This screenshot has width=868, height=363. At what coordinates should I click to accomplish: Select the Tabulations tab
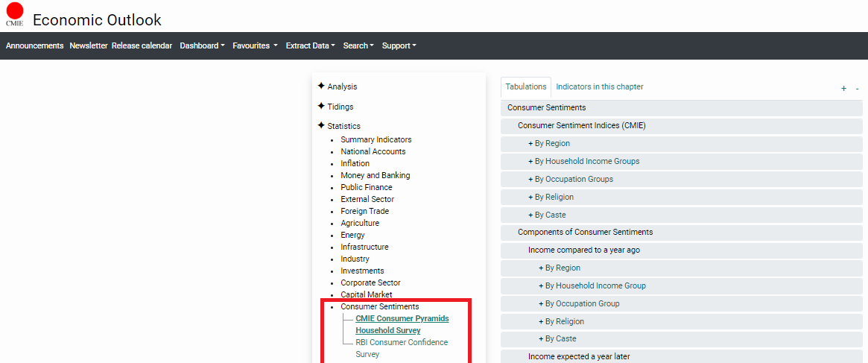tap(526, 87)
